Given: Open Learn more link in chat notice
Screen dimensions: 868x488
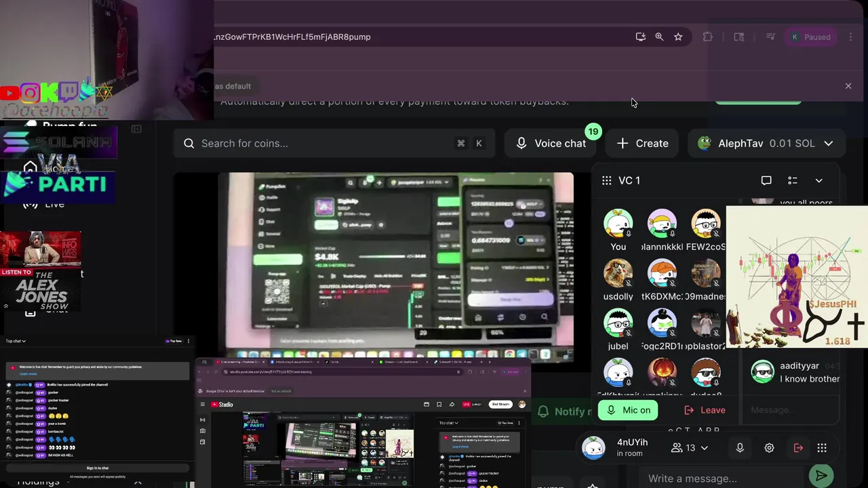Looking at the screenshot, I should [x=28, y=373].
